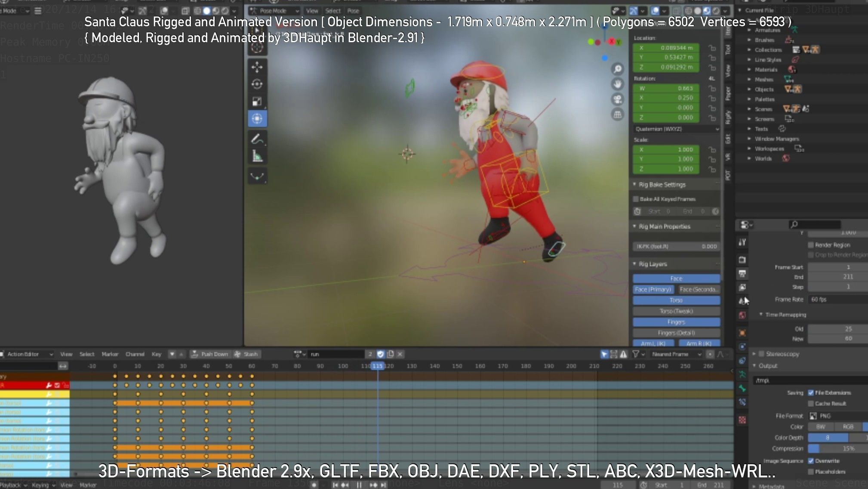Adjust the IK-FK foot slider
The height and width of the screenshot is (489, 868).
676,246
